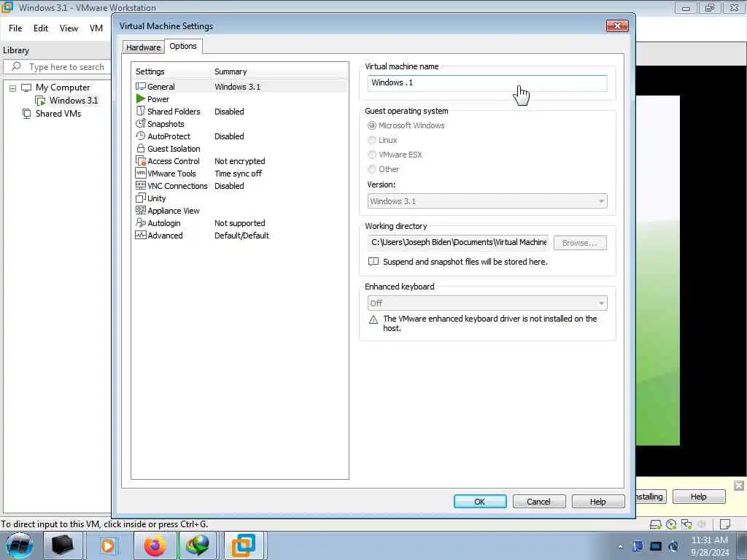Click the Snapshots icon in settings list

[x=141, y=123]
